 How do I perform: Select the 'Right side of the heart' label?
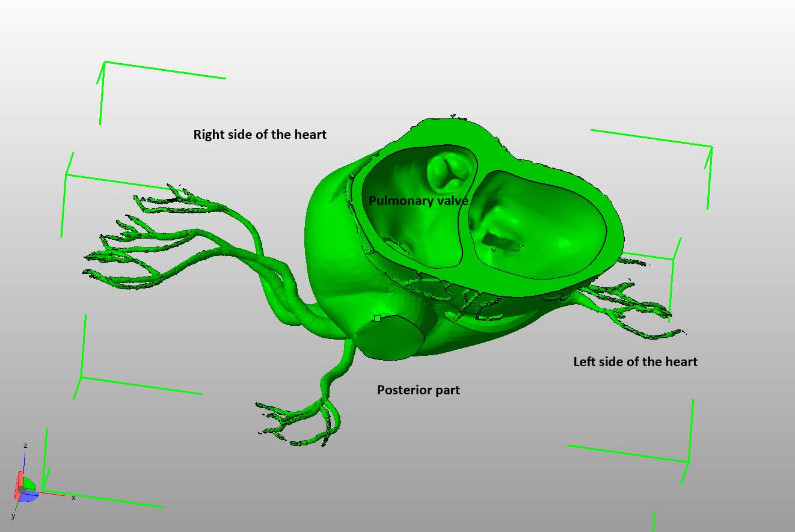point(260,135)
